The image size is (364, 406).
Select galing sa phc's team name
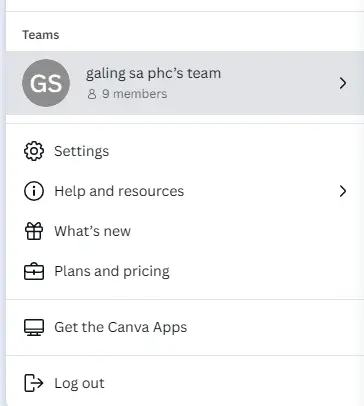point(153,73)
